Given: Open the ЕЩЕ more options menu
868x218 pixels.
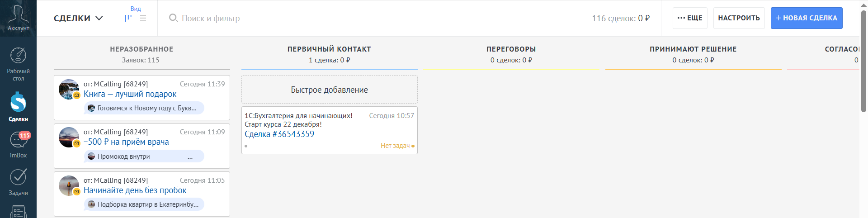Looking at the screenshot, I should (690, 18).
